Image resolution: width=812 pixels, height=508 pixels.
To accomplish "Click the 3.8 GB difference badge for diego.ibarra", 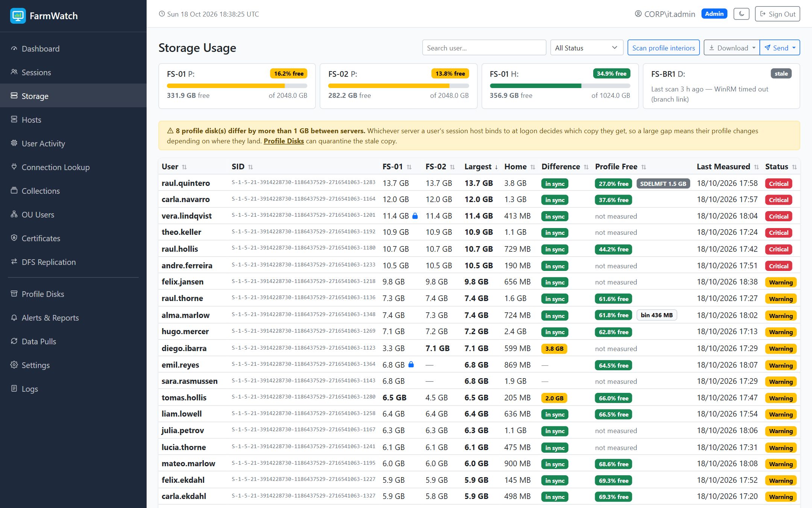I will [554, 348].
